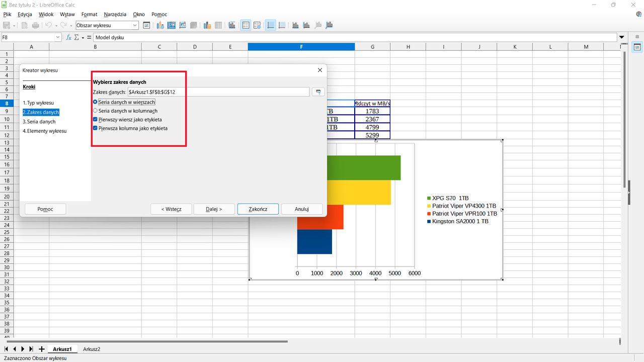
Task: Expand the formula bar with the arrow
Action: 622,37
